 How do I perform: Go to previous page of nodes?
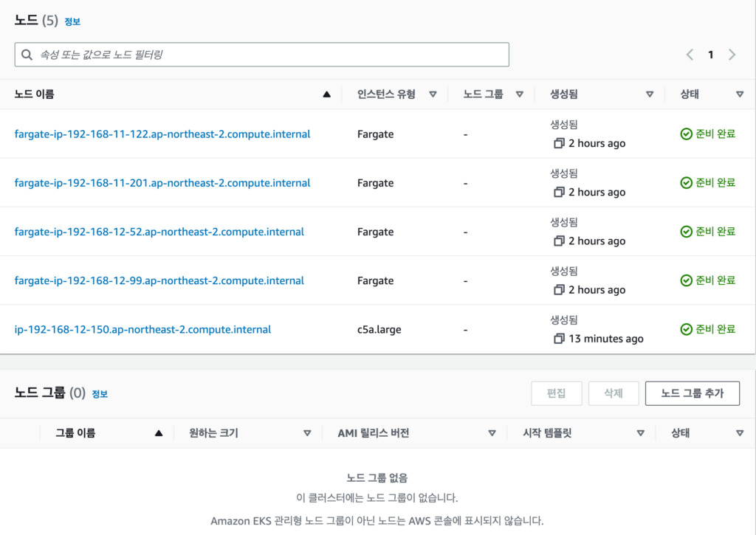pos(690,55)
